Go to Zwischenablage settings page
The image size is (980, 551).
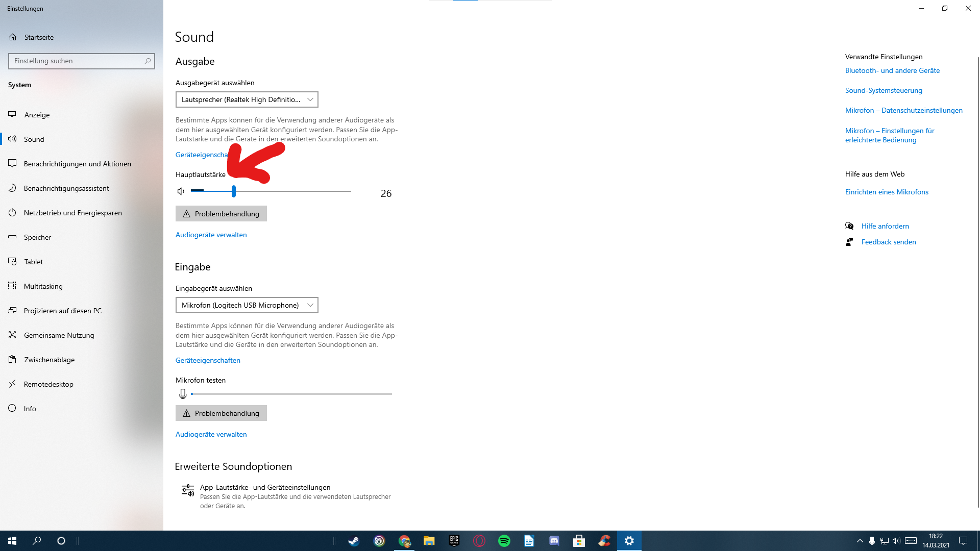(x=49, y=360)
